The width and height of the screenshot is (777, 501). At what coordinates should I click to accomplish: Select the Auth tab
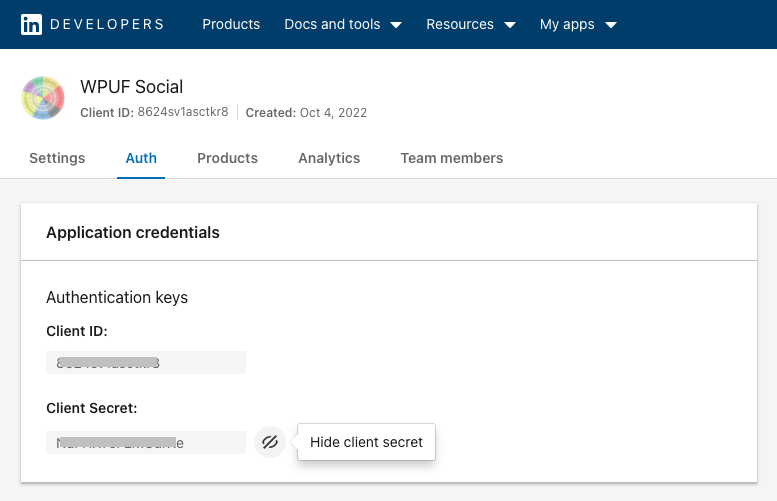tap(141, 158)
